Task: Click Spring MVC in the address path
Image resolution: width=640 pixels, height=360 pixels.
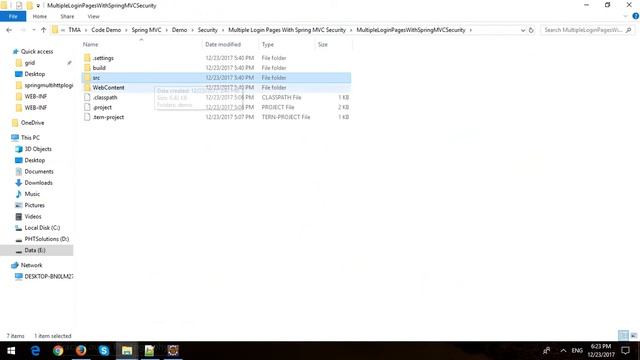Action: coord(146,30)
